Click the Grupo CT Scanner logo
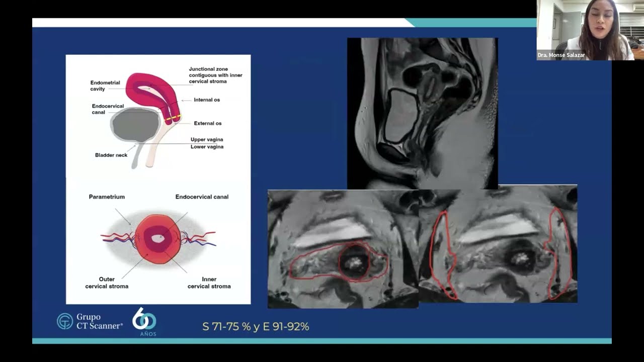Screen dimensions: 644x362 (90, 321)
